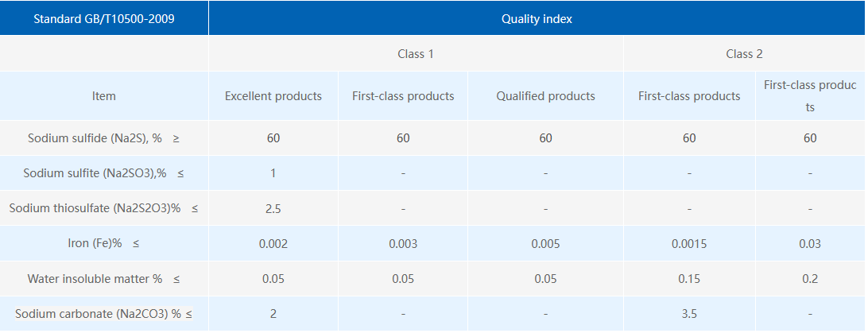Image resolution: width=868 pixels, height=333 pixels.
Task: Select the 0.002 iron value cell
Action: [273, 243]
